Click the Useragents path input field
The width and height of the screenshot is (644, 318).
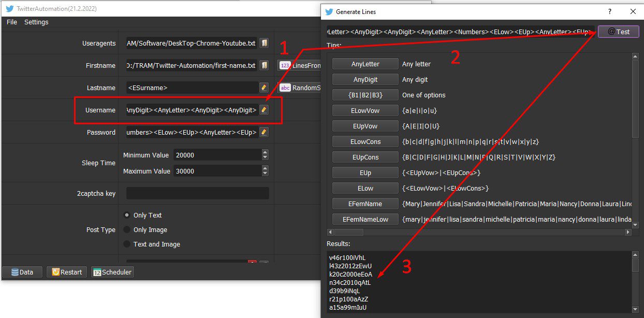point(192,43)
